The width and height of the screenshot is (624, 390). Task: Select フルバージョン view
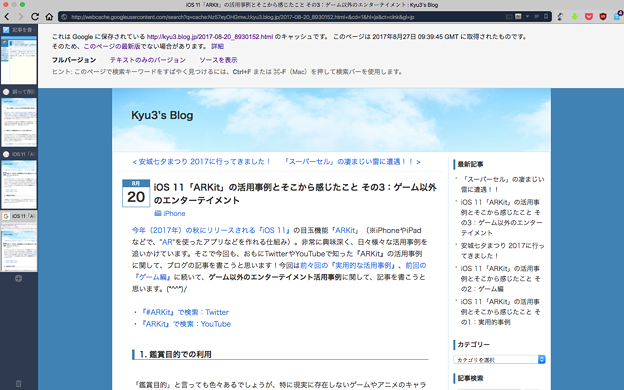pos(74,60)
